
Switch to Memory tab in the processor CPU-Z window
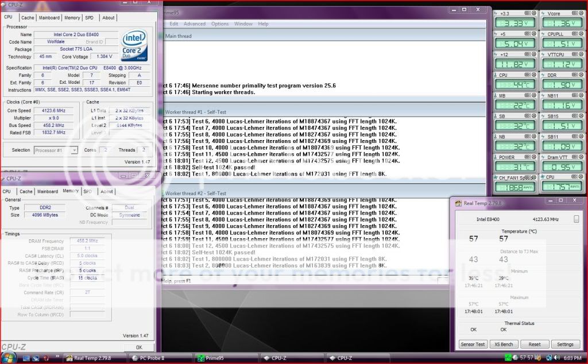tap(72, 18)
